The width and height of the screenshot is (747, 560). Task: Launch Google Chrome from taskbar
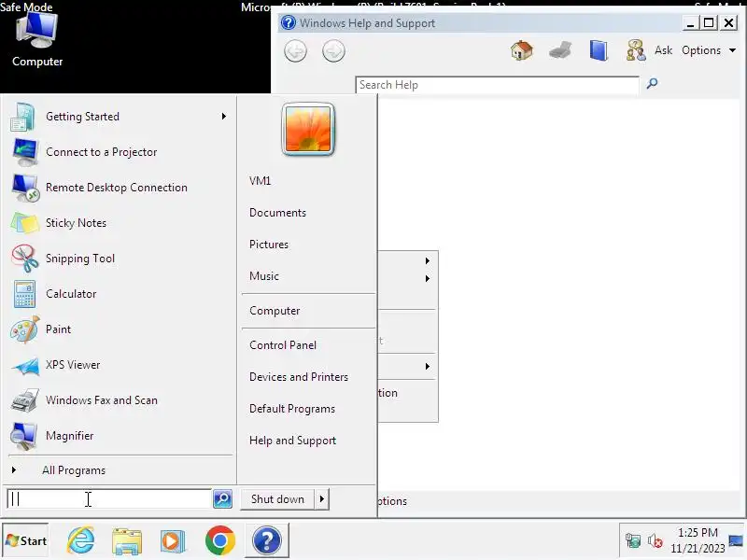[220, 540]
